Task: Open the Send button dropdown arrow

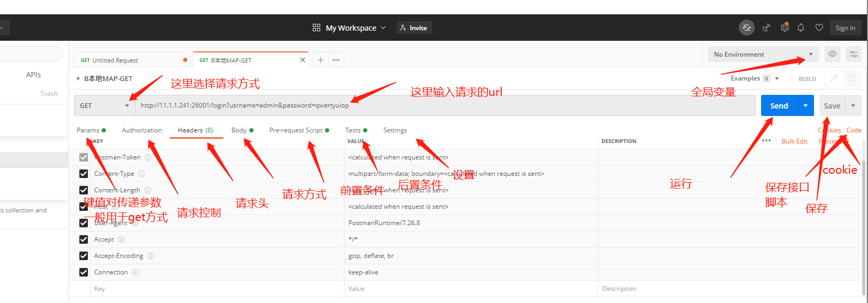Action: point(806,105)
